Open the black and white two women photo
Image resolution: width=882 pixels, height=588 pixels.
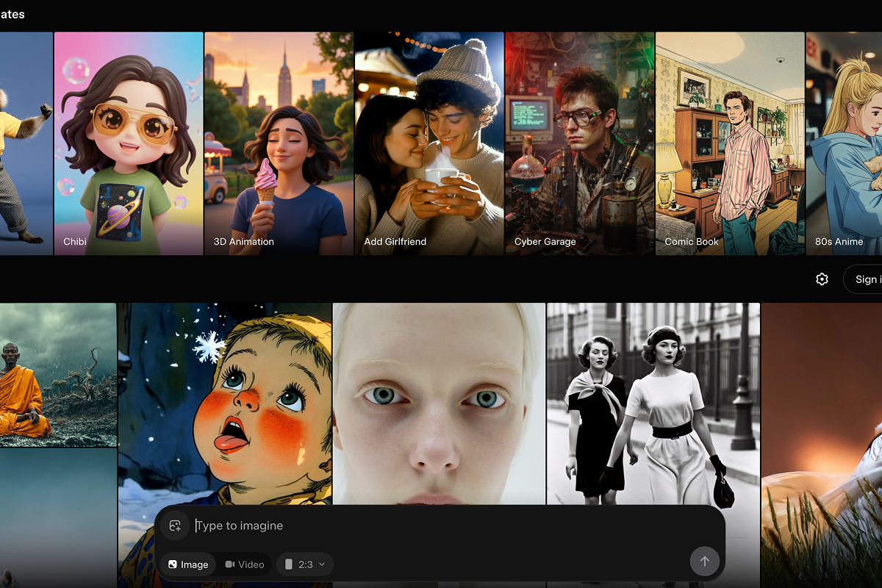pyautogui.click(x=653, y=404)
